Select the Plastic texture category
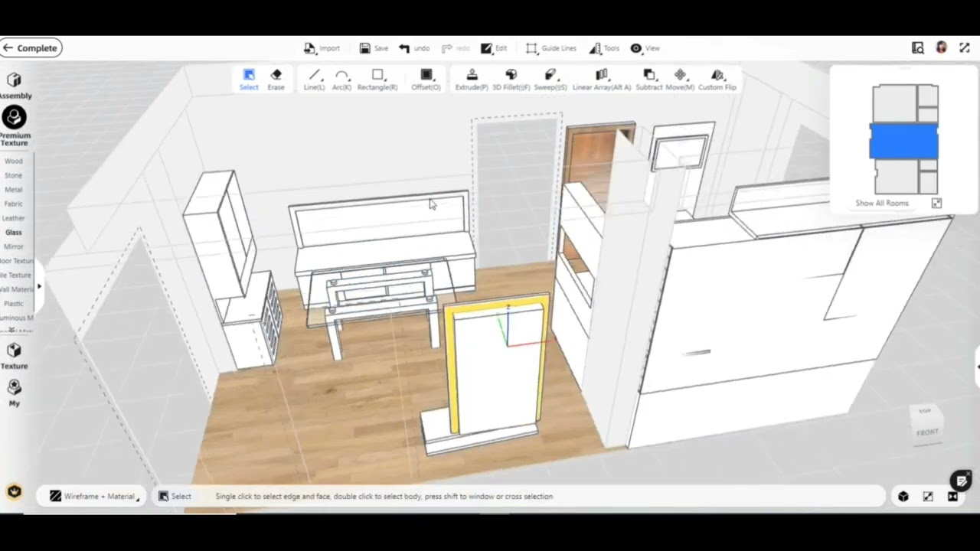Viewport: 980px width, 551px height. [14, 304]
